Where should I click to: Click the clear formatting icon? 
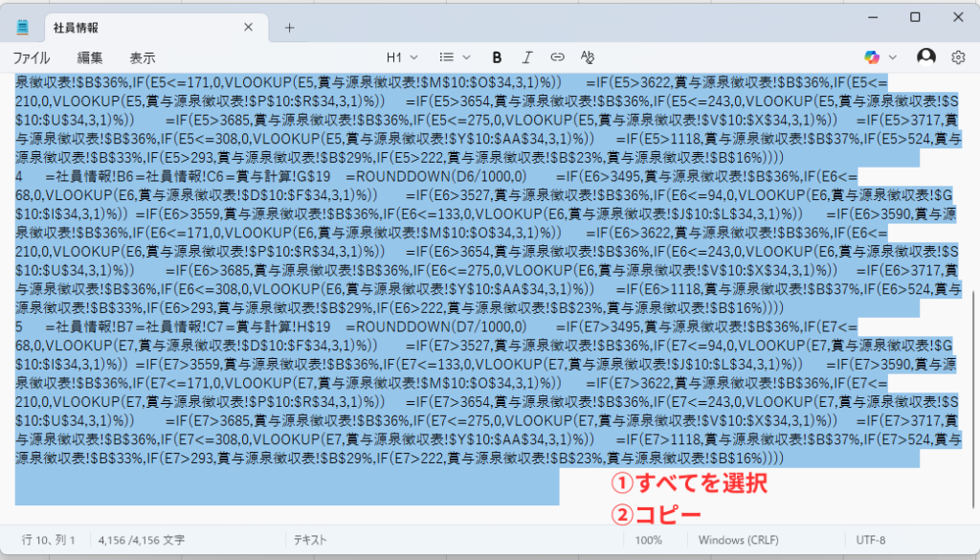point(588,57)
